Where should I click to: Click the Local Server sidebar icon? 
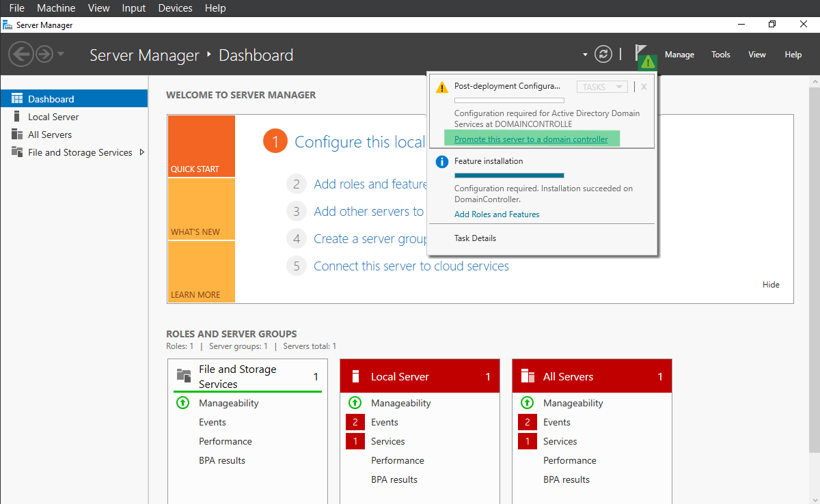pos(16,117)
